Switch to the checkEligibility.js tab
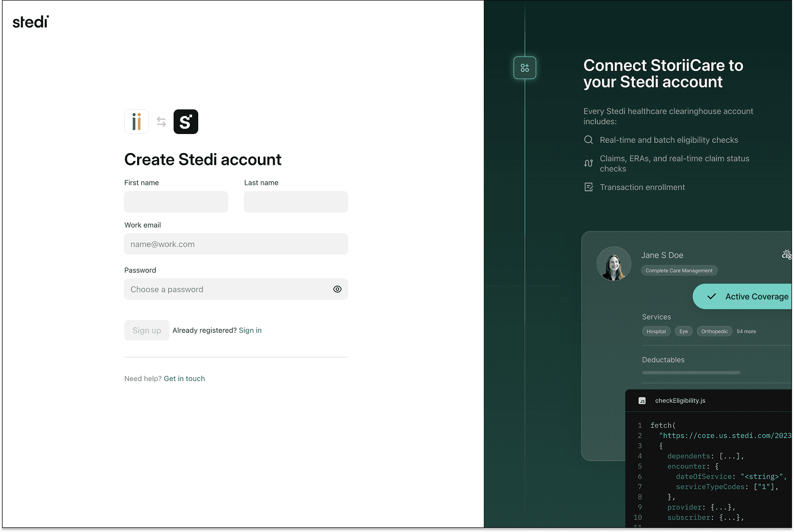 [x=680, y=401]
